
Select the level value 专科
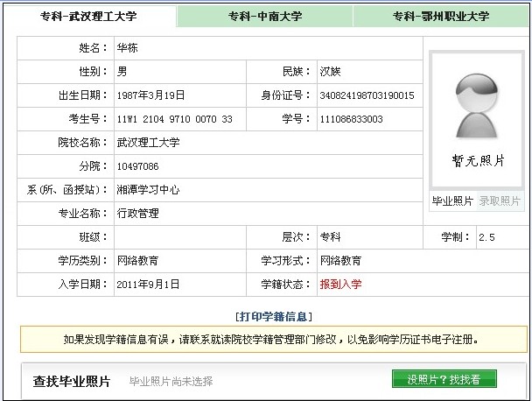330,237
